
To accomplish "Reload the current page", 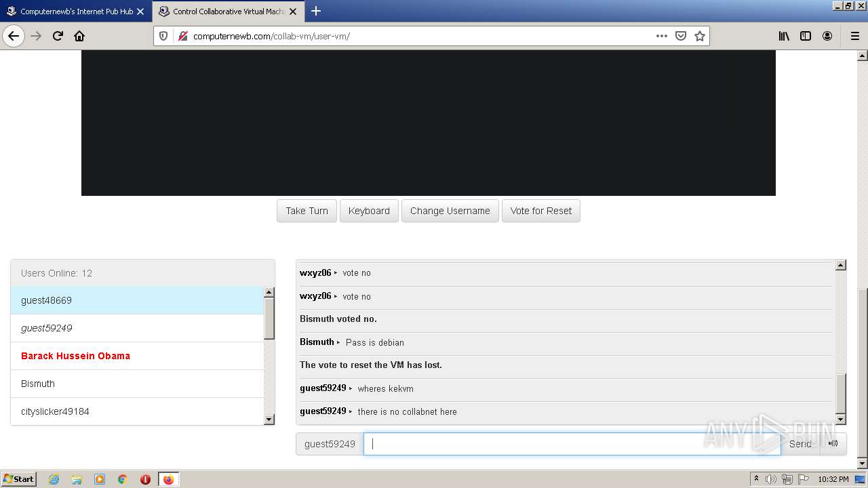I will (58, 36).
